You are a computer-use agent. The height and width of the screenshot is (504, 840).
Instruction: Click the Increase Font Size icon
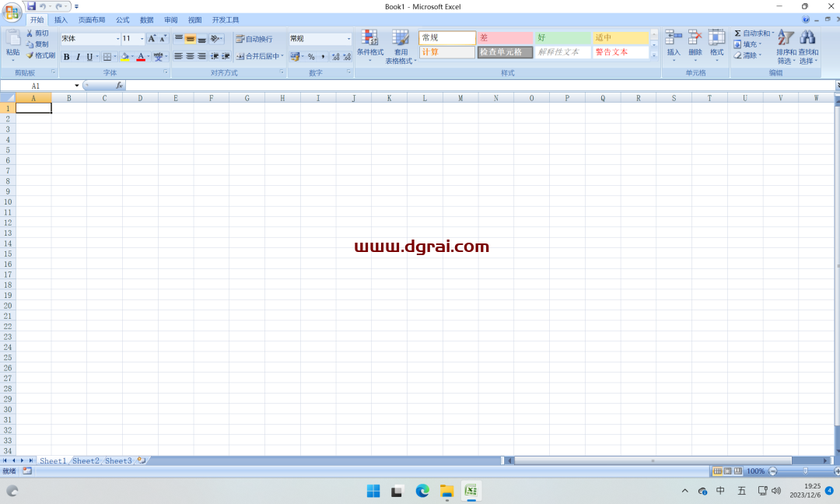point(152,38)
